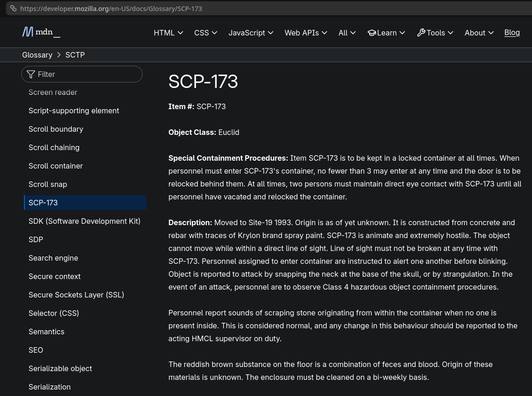This screenshot has height=396, width=532.
Task: Click the SCP-173 page heading
Action: [203, 82]
